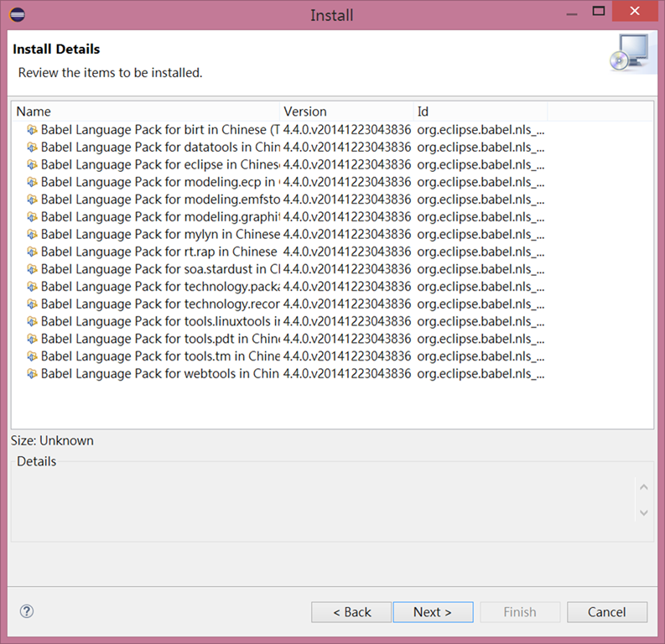The width and height of the screenshot is (665, 644).
Task: Click the Finish button
Action: tap(520, 612)
